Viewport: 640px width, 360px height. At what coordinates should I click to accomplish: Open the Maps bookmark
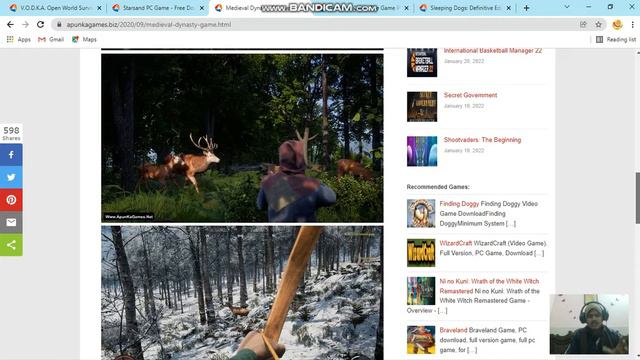click(84, 40)
